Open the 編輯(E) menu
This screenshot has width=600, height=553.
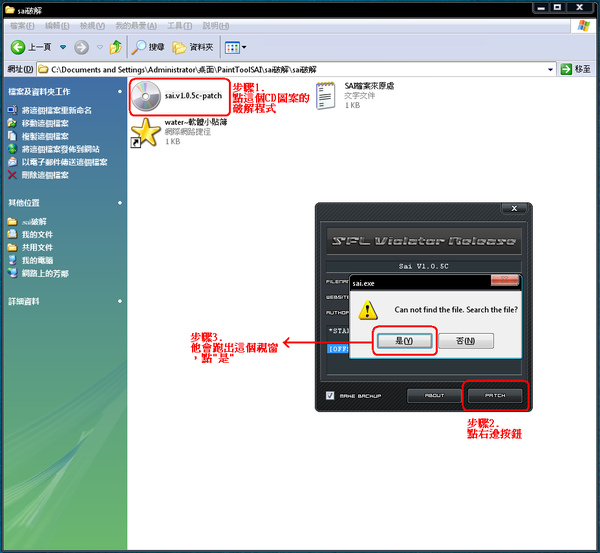57,26
